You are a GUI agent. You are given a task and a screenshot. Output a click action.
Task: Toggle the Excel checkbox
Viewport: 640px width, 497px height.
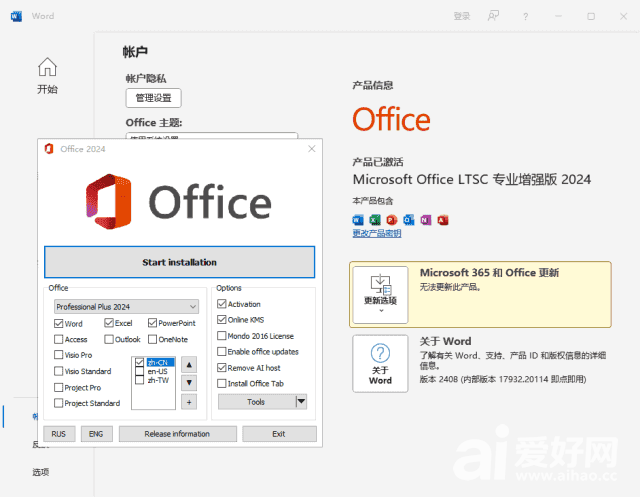[109, 323]
